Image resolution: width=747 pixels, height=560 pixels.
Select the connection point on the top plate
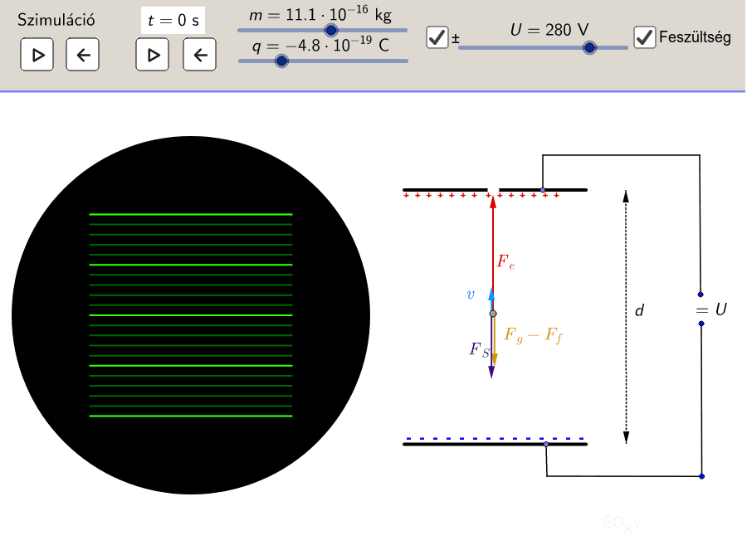click(543, 190)
